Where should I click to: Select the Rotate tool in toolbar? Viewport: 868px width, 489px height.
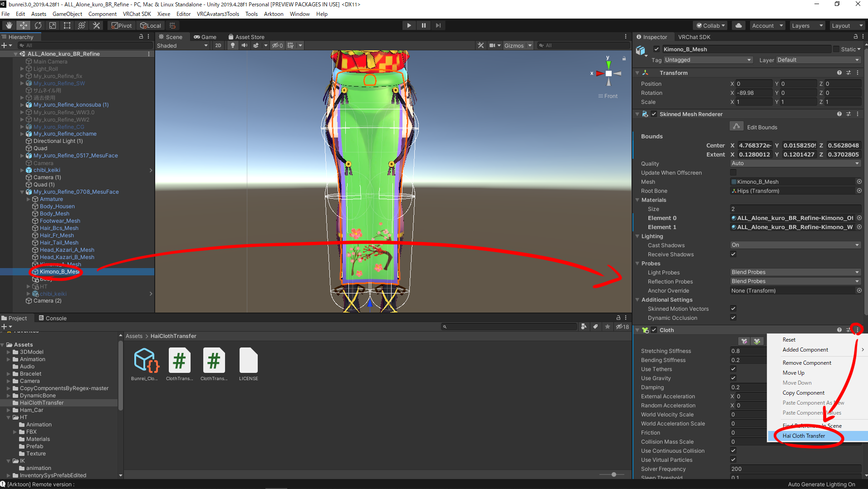click(38, 25)
